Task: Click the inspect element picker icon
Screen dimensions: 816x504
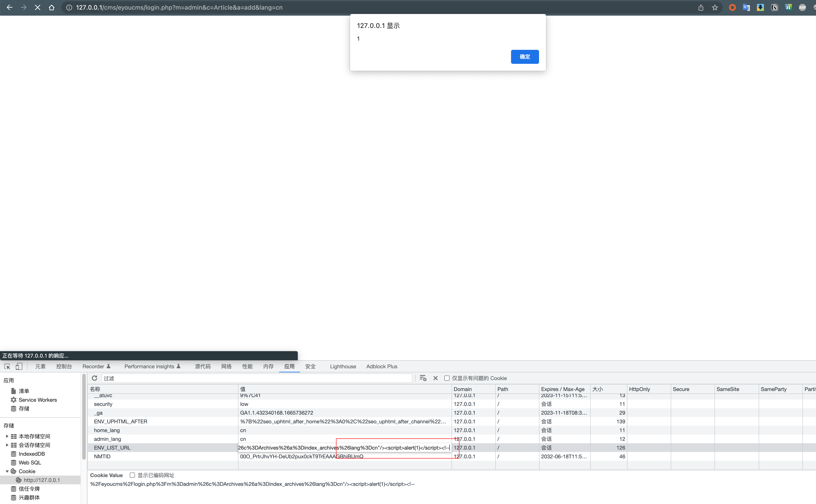Action: pos(7,366)
